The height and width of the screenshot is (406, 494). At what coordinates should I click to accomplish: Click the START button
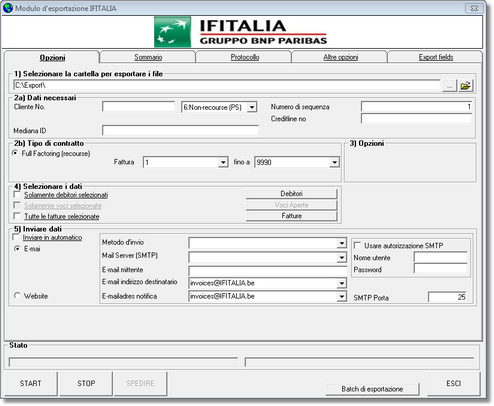[x=30, y=383]
